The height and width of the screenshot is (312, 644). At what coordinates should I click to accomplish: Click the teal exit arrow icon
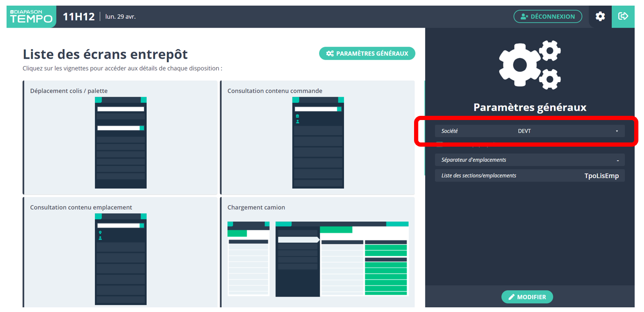click(623, 16)
